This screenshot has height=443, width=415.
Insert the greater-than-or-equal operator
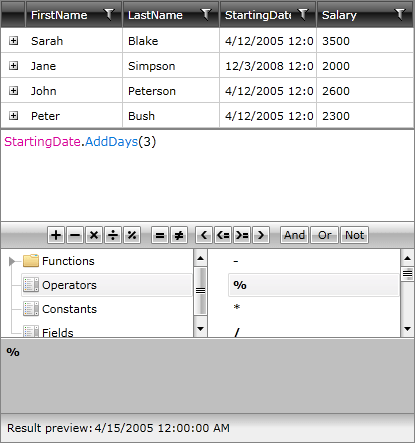[242, 235]
